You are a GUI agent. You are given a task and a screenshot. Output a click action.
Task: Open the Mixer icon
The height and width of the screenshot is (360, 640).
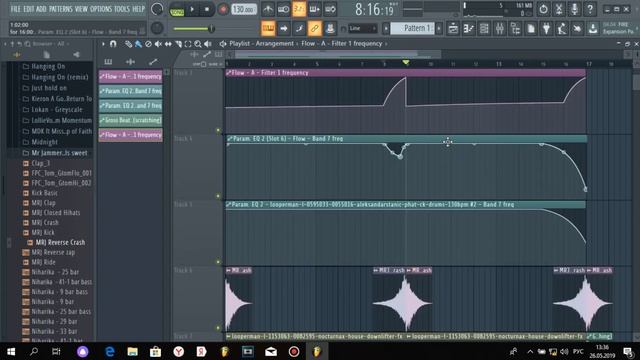click(500, 28)
